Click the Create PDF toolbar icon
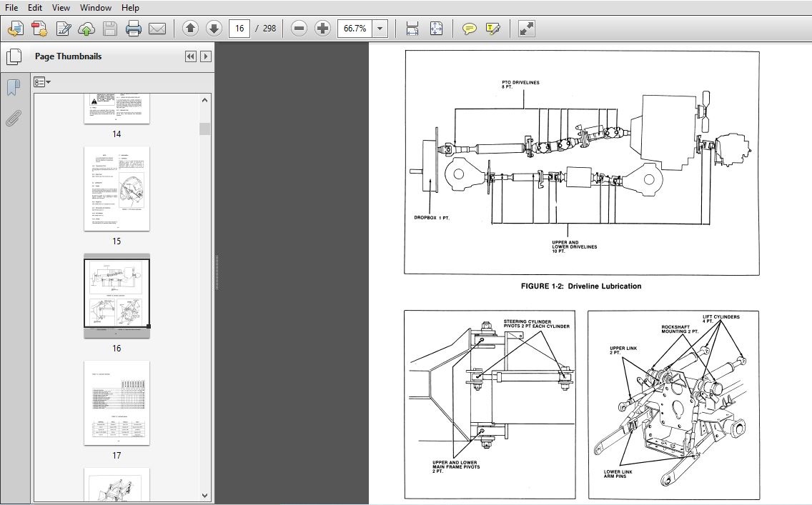Image resolution: width=812 pixels, height=505 pixels. pyautogui.click(x=39, y=29)
